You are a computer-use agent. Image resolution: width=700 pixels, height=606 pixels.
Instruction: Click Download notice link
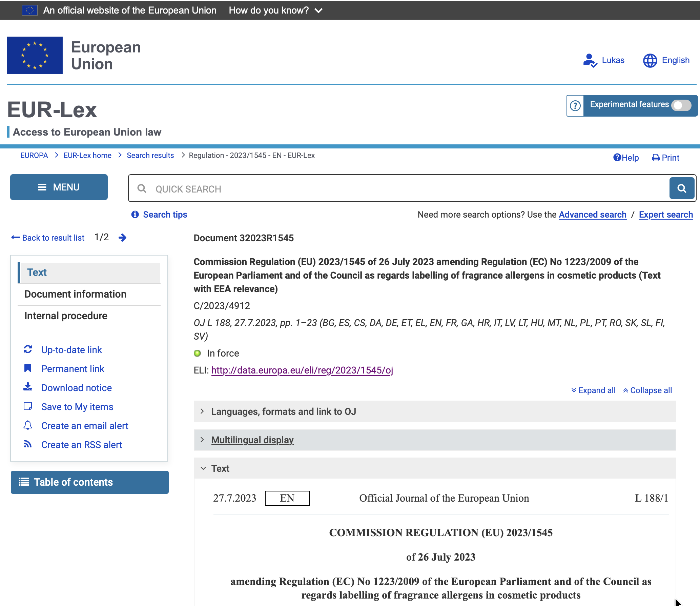click(x=77, y=388)
